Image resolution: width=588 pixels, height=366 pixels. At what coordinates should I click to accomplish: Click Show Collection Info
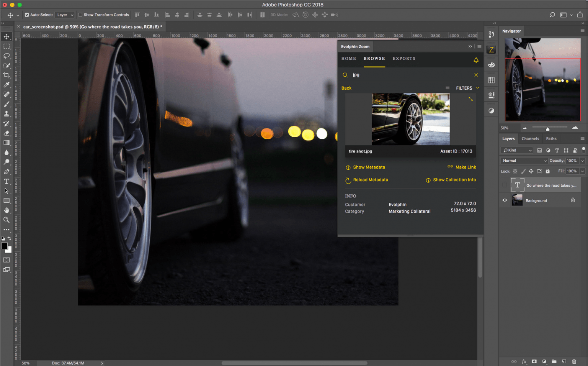(x=451, y=180)
